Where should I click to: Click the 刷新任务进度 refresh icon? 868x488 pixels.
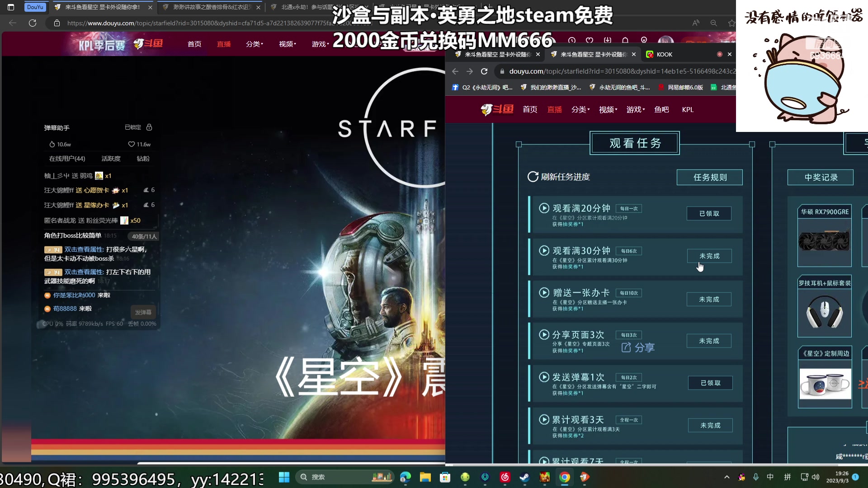[533, 176]
